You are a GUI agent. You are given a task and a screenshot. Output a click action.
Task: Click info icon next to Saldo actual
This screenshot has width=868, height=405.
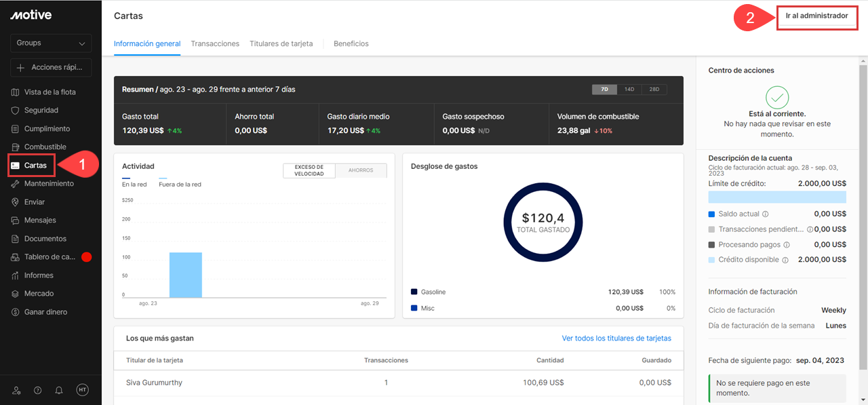[765, 214]
